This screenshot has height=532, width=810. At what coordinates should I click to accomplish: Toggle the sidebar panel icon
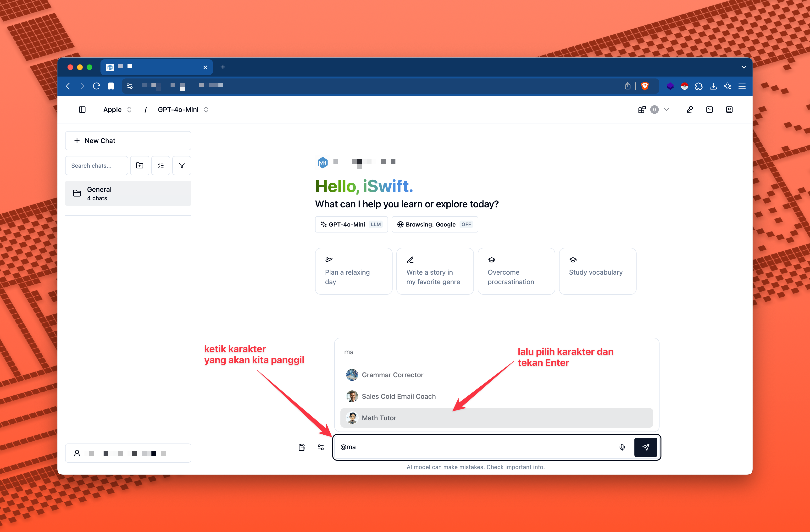click(82, 110)
